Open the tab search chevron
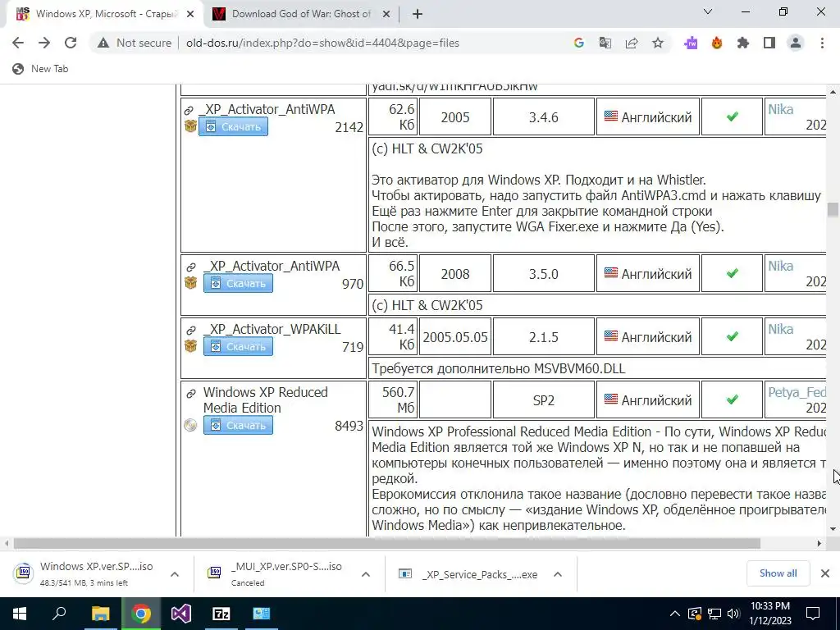 708,11
